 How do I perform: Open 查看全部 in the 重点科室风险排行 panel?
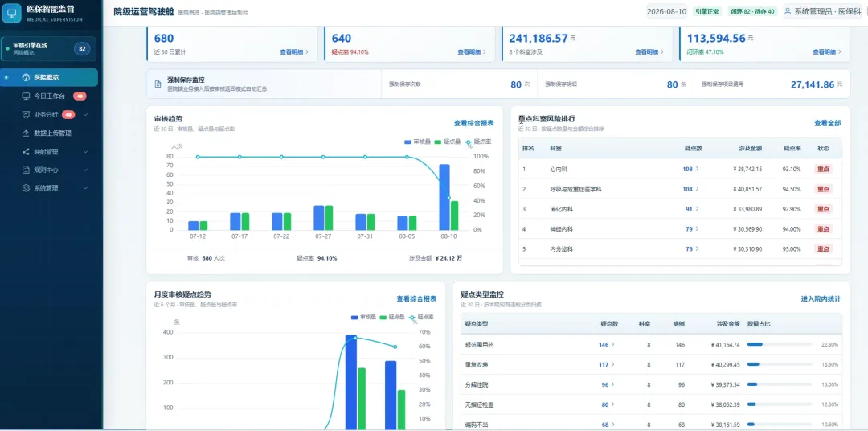point(827,123)
